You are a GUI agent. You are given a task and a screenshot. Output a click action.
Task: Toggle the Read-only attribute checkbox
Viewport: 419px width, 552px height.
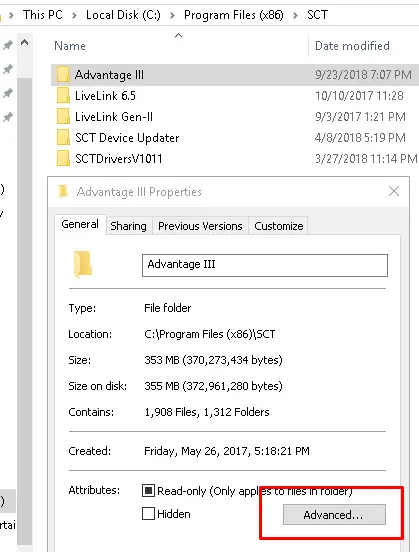pos(148,490)
